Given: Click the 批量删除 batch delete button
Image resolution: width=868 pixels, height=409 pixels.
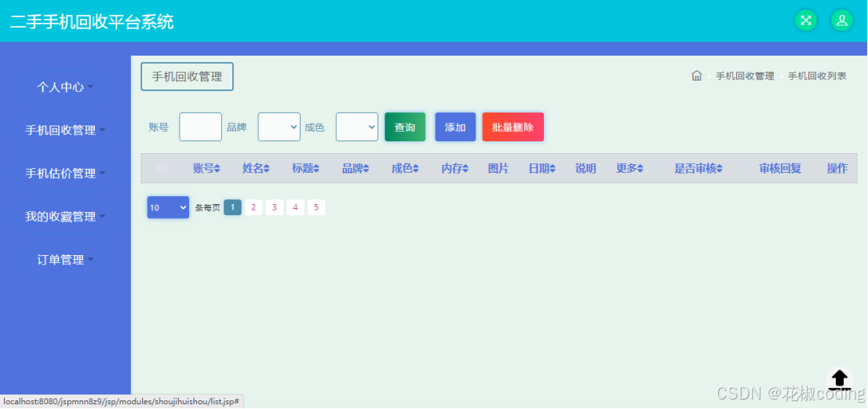Looking at the screenshot, I should tap(512, 127).
